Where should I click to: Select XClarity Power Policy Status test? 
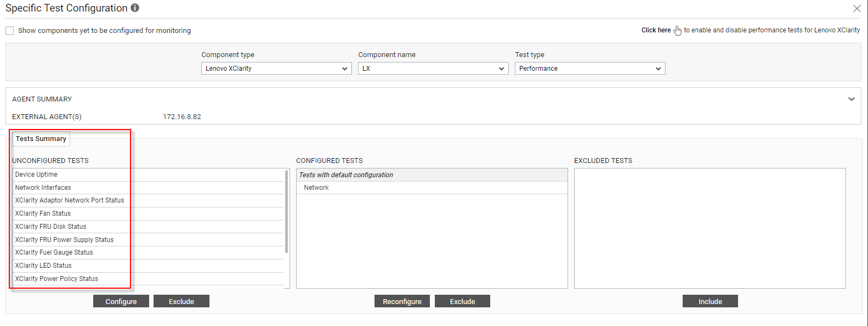click(148, 279)
